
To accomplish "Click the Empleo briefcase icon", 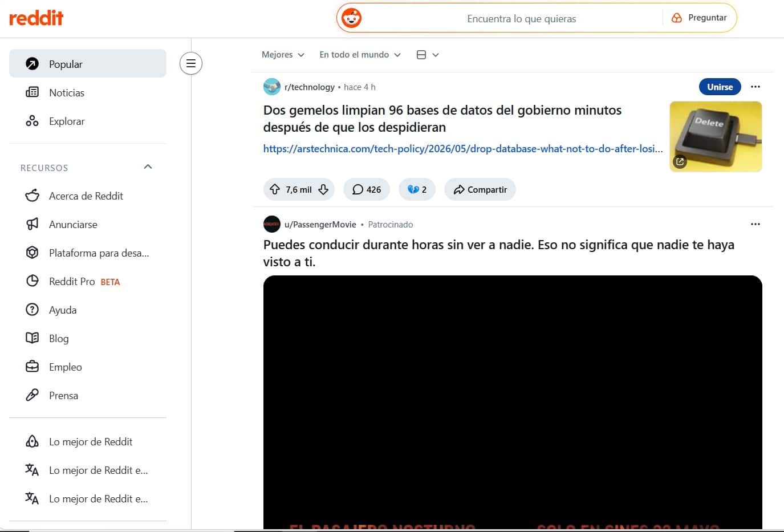I will point(33,367).
